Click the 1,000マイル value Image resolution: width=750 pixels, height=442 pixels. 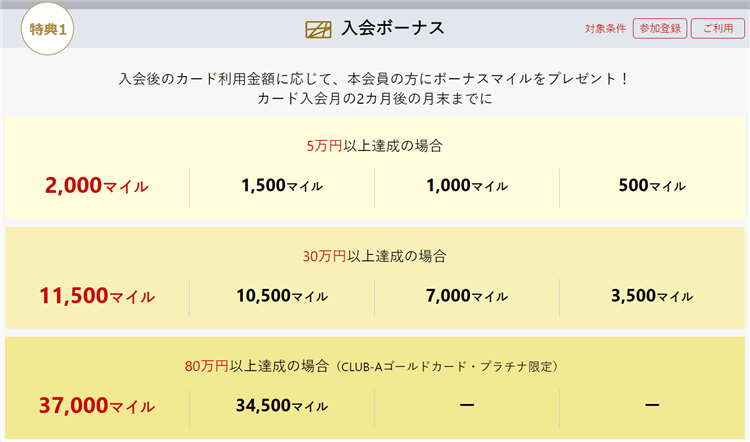coord(466,186)
